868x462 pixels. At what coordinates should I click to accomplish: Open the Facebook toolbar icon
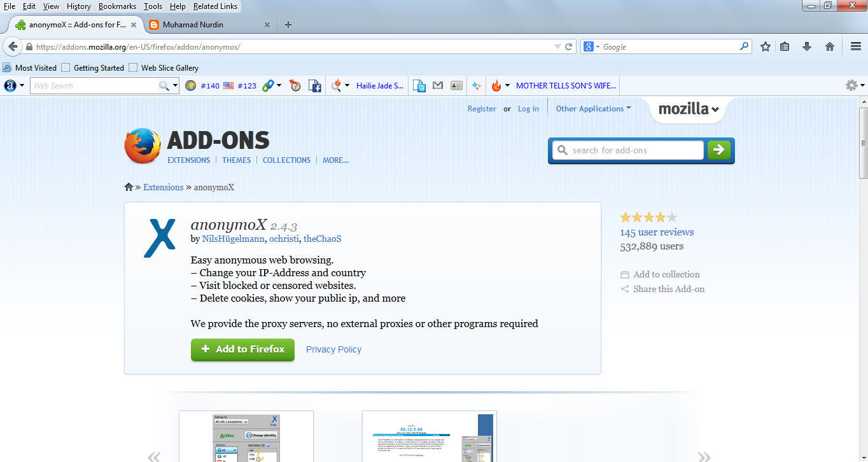(314, 85)
